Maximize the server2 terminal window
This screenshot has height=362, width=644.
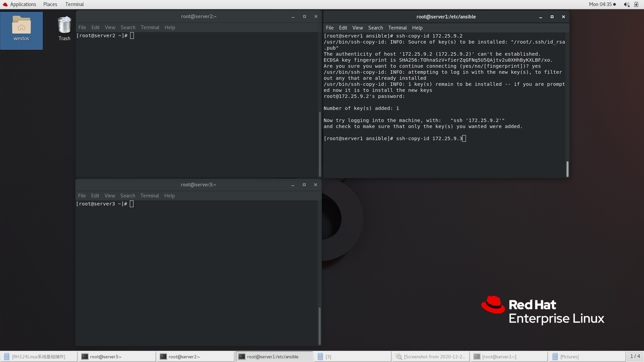(x=304, y=16)
